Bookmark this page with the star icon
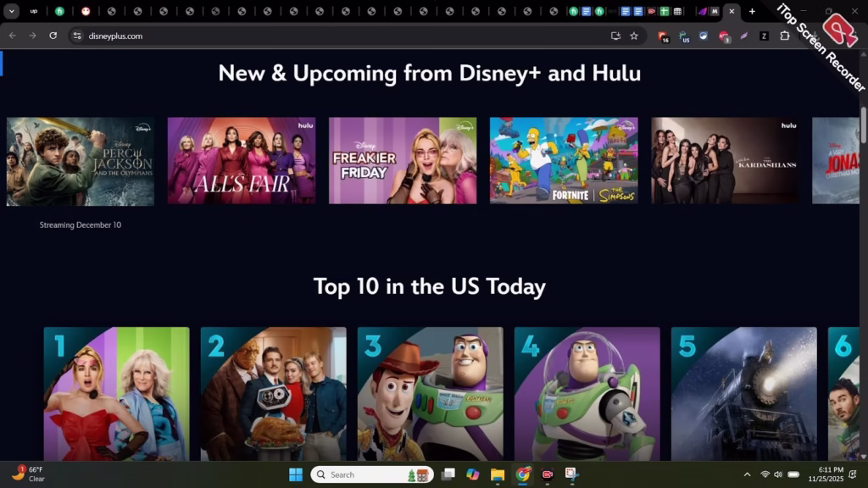This screenshot has height=488, width=868. (634, 36)
